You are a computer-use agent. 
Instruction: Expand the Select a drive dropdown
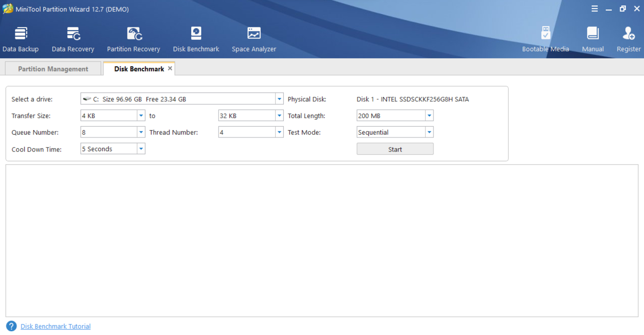[x=279, y=99]
